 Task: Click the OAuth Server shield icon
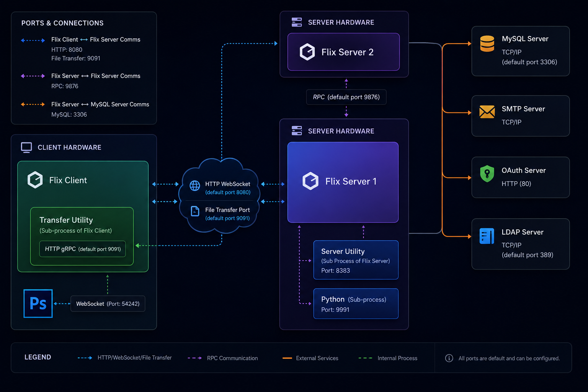[487, 173]
